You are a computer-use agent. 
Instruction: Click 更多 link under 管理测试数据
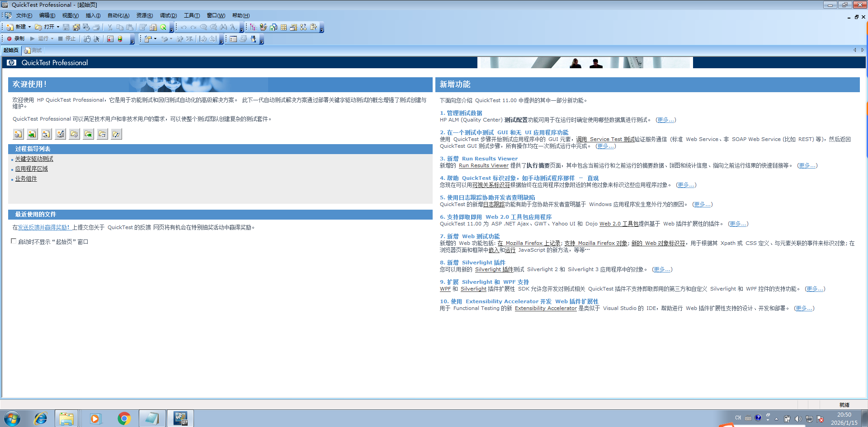click(x=665, y=120)
